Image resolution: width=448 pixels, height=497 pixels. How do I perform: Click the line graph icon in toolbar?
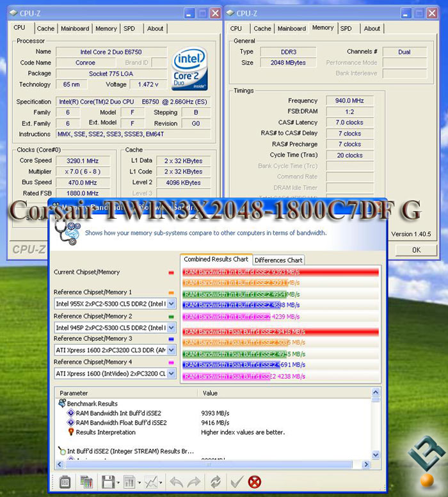(x=151, y=482)
